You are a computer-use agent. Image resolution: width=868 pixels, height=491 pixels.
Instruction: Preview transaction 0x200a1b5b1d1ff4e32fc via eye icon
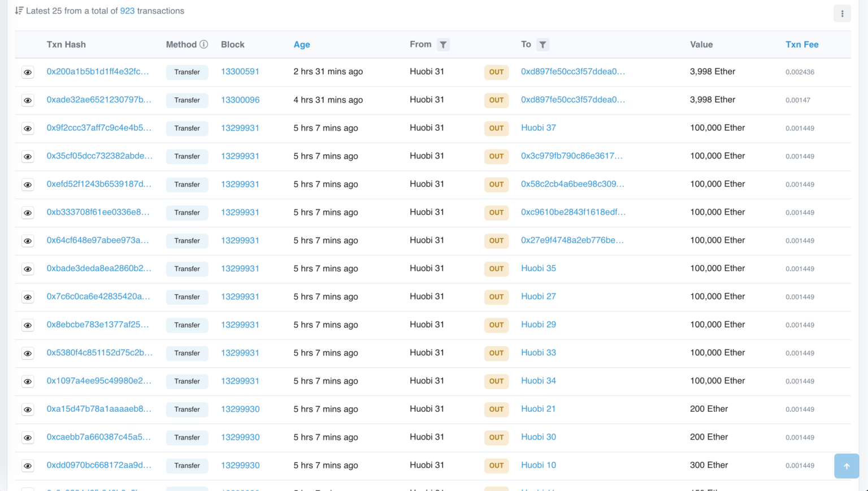coord(28,72)
